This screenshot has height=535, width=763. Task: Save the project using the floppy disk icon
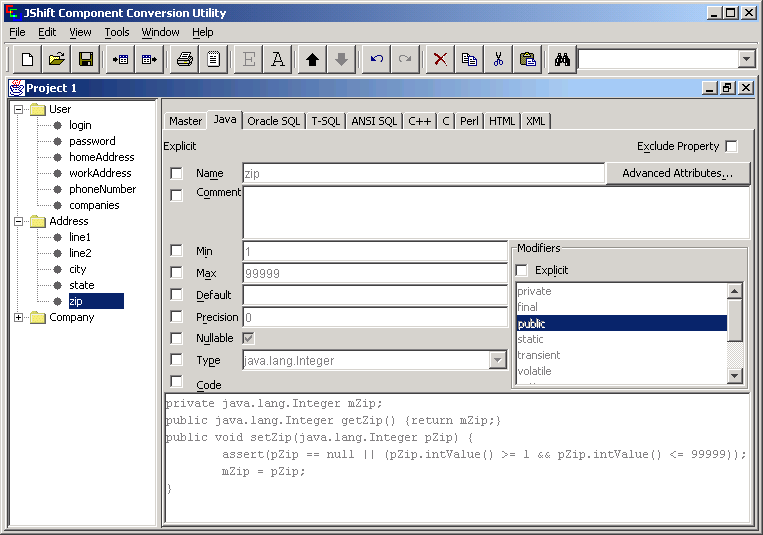[86, 59]
